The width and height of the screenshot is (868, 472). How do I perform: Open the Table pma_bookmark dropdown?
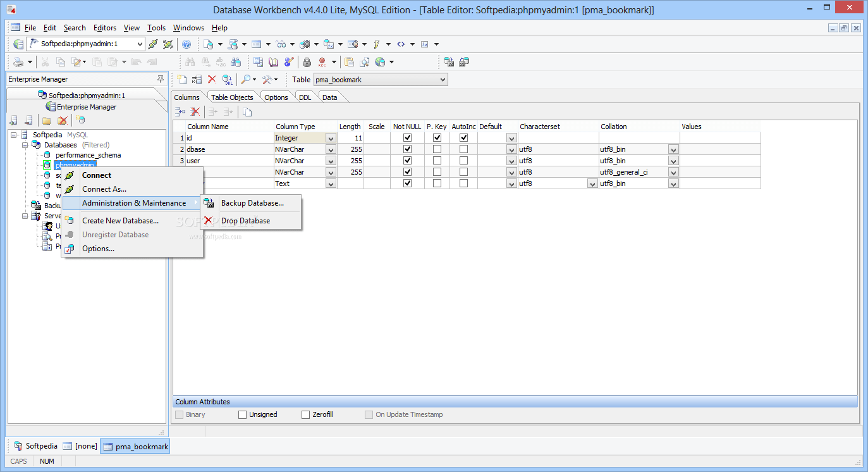443,80
